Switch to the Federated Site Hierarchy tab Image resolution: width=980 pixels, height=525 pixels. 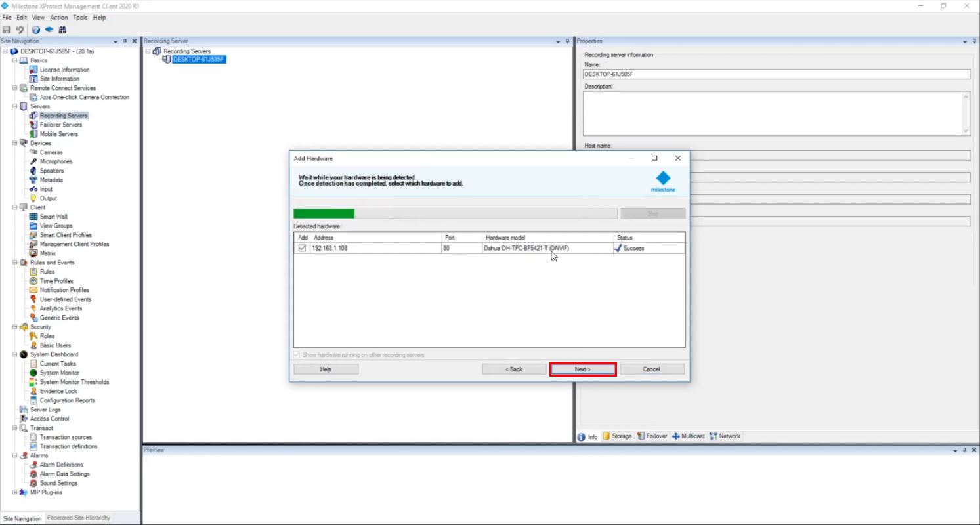pos(78,518)
